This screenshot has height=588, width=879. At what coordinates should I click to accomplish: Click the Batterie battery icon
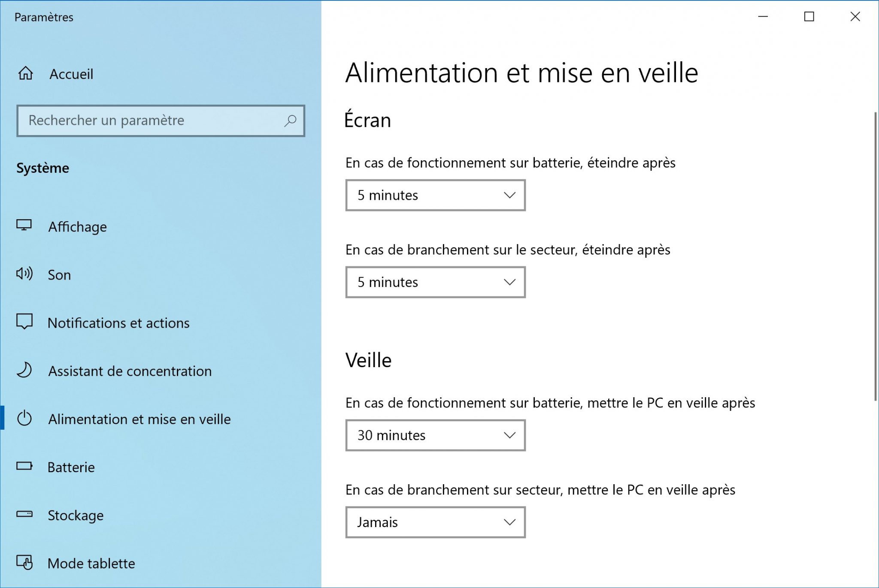pos(24,466)
